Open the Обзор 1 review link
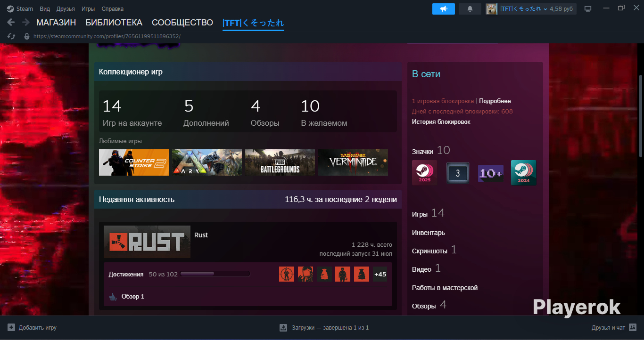This screenshot has width=644, height=340. tap(133, 297)
